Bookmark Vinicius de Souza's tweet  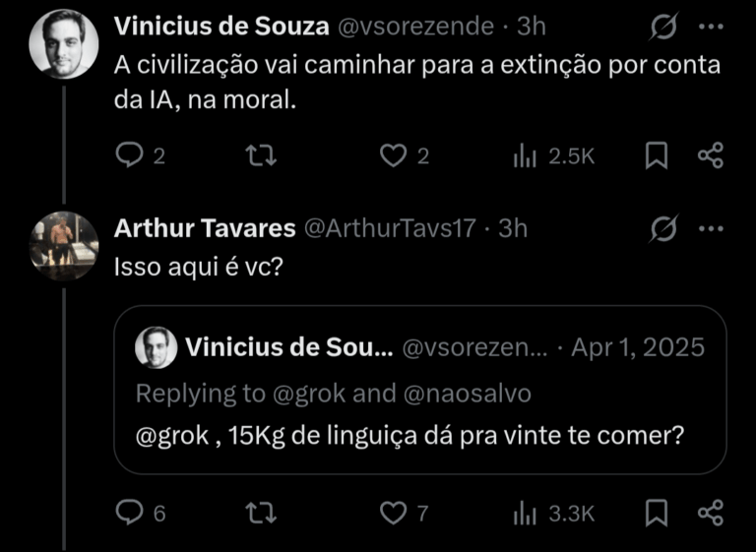[657, 155]
